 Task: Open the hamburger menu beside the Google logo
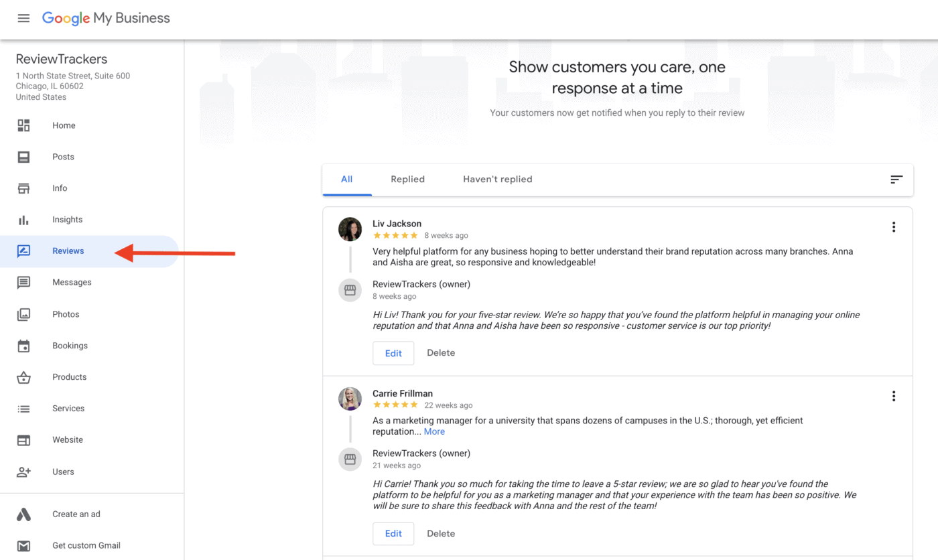point(23,18)
